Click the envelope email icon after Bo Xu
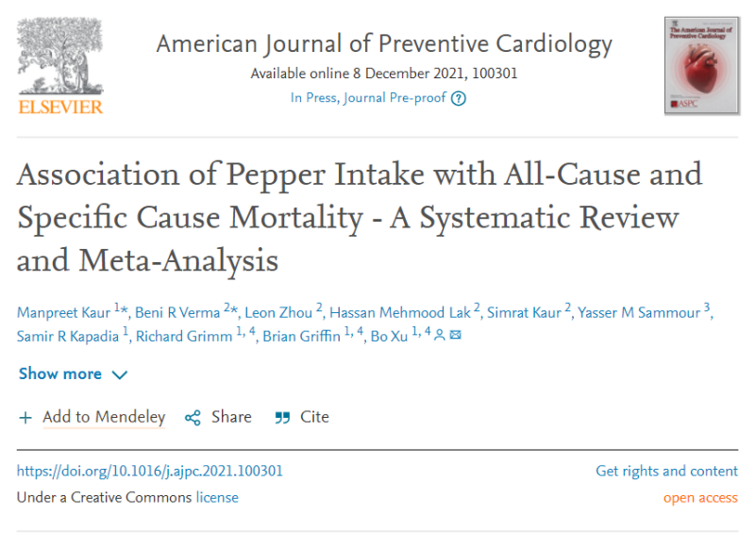The image size is (756, 548). pos(455,335)
